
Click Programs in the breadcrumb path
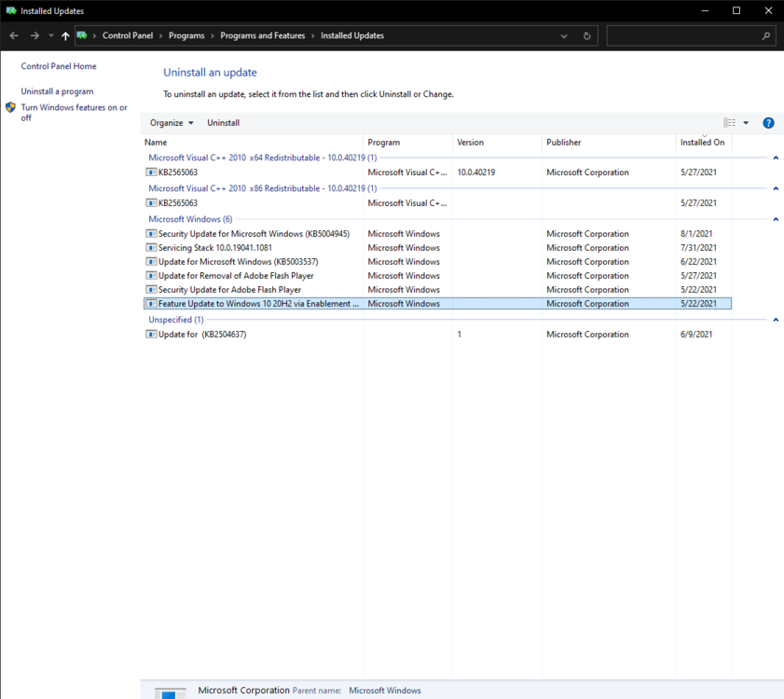point(186,36)
